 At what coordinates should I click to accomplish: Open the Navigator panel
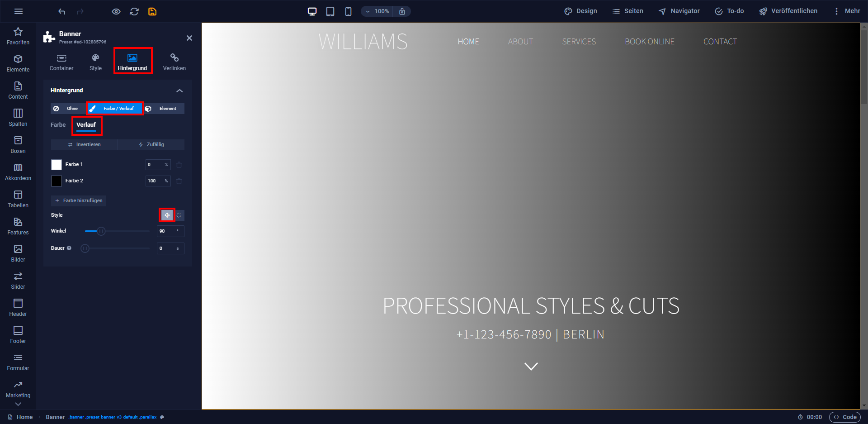[679, 11]
